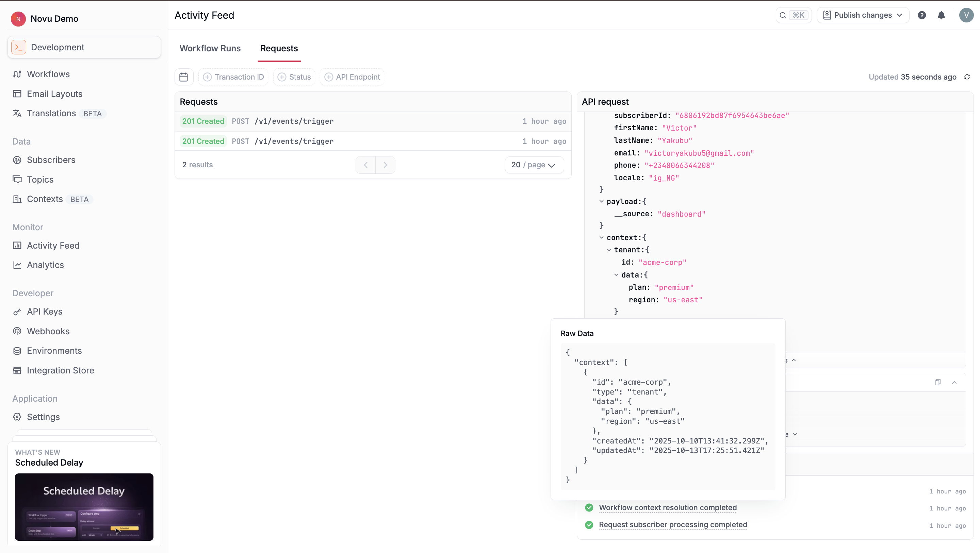Open the date filter calendar icon
The width and height of the screenshot is (980, 553).
(184, 77)
